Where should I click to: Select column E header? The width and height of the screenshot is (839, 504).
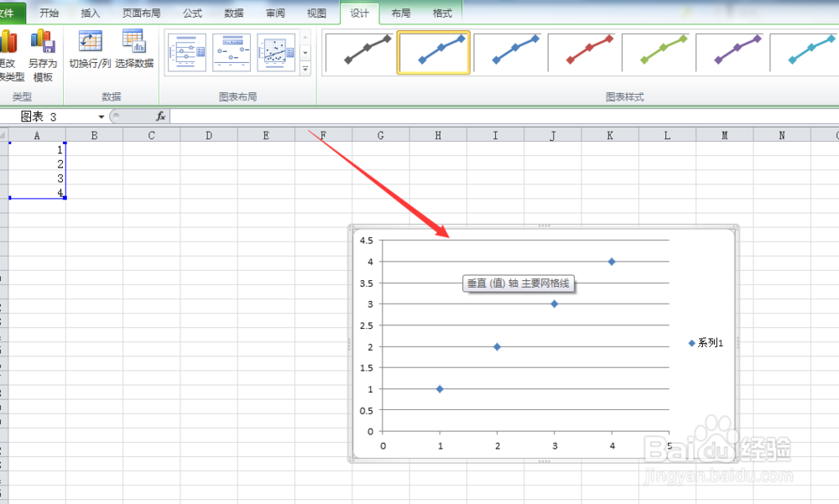tap(266, 135)
